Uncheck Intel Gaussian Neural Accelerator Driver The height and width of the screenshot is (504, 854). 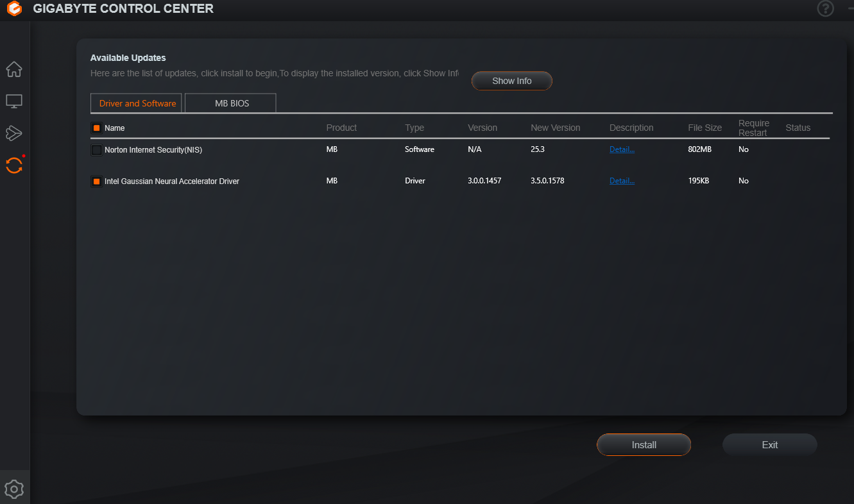[96, 181]
